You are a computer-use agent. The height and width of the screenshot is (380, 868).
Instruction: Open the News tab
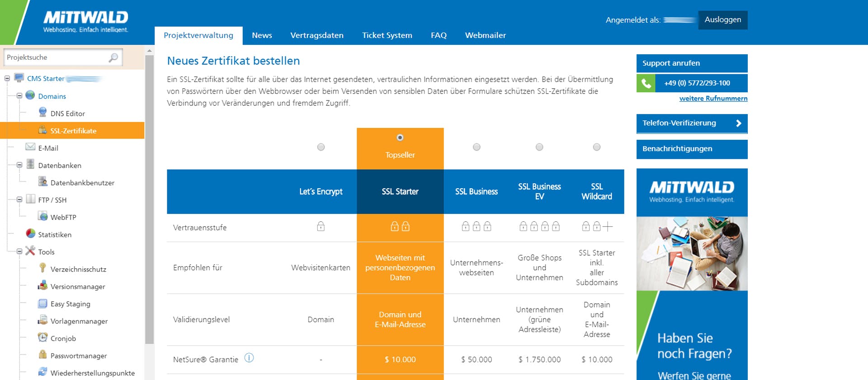[262, 35]
